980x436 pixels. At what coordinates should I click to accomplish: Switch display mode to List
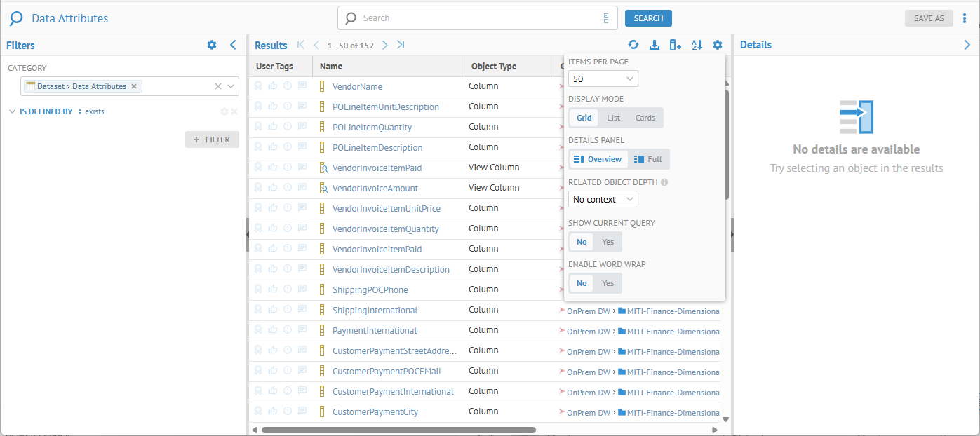pyautogui.click(x=613, y=118)
